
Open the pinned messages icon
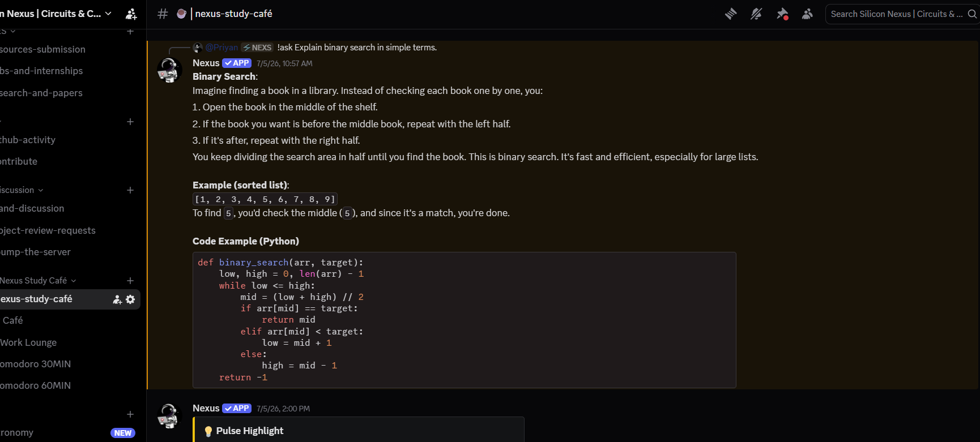tap(782, 14)
